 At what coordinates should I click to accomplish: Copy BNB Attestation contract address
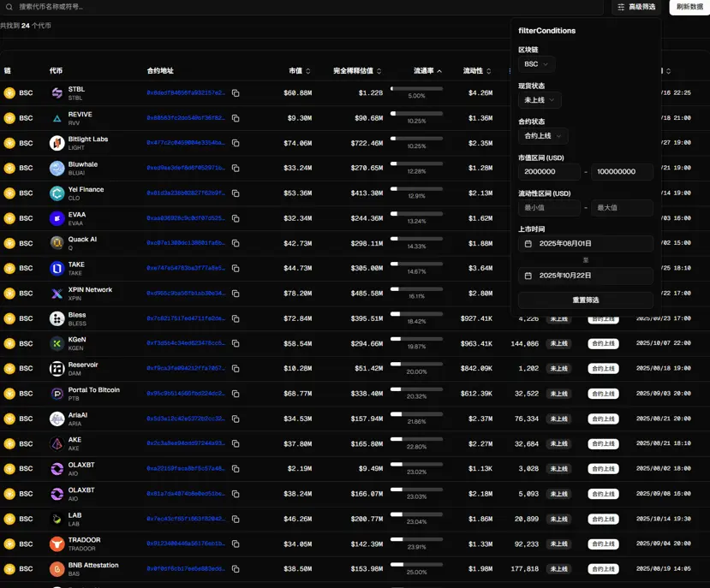(236, 569)
